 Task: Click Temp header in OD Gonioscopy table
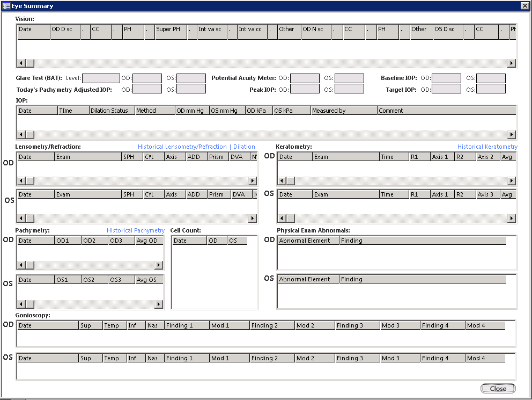[x=115, y=325]
